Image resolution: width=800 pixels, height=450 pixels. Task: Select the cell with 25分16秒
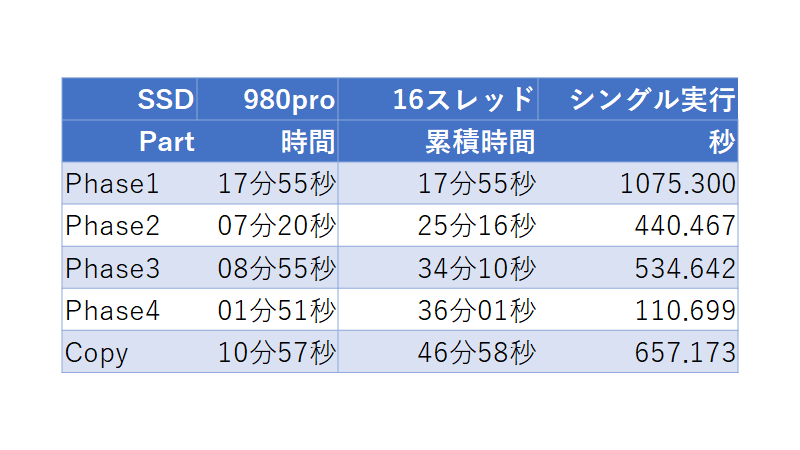point(438,226)
